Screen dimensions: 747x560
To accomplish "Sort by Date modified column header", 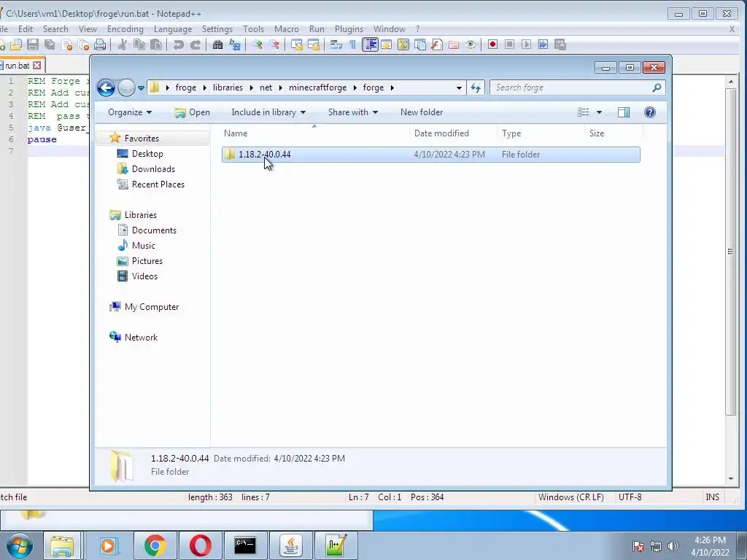I will click(x=441, y=133).
